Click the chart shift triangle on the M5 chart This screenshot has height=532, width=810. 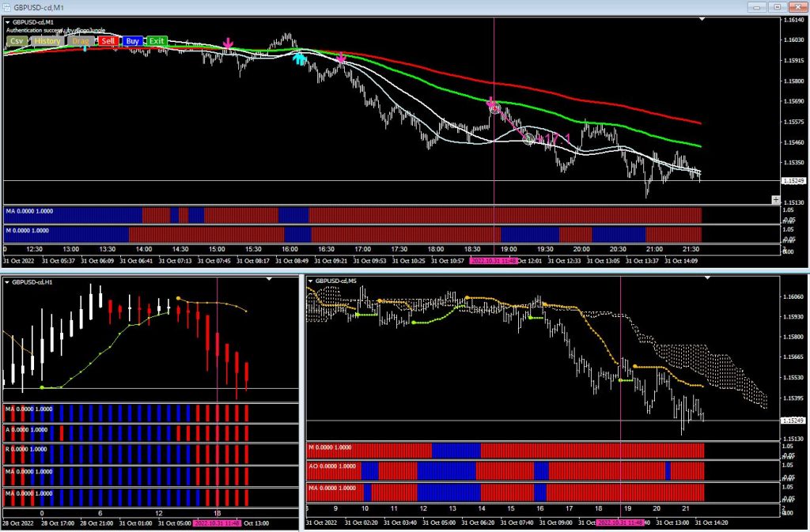coord(707,278)
